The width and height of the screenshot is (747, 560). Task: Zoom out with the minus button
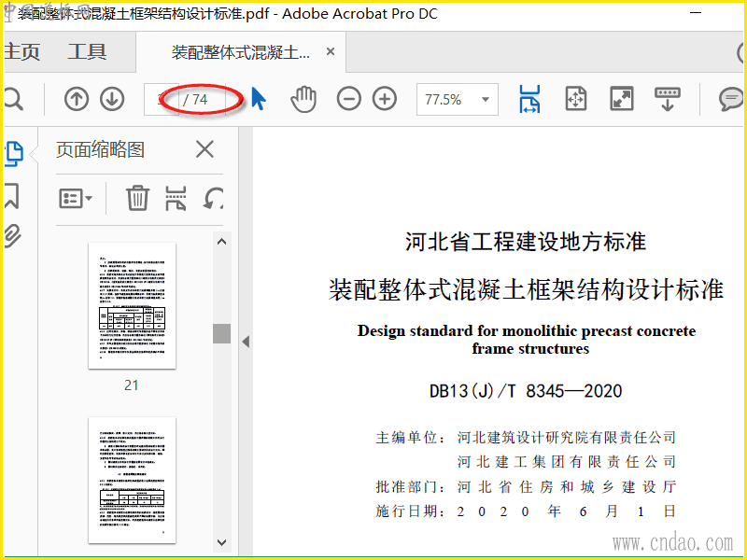[348, 99]
